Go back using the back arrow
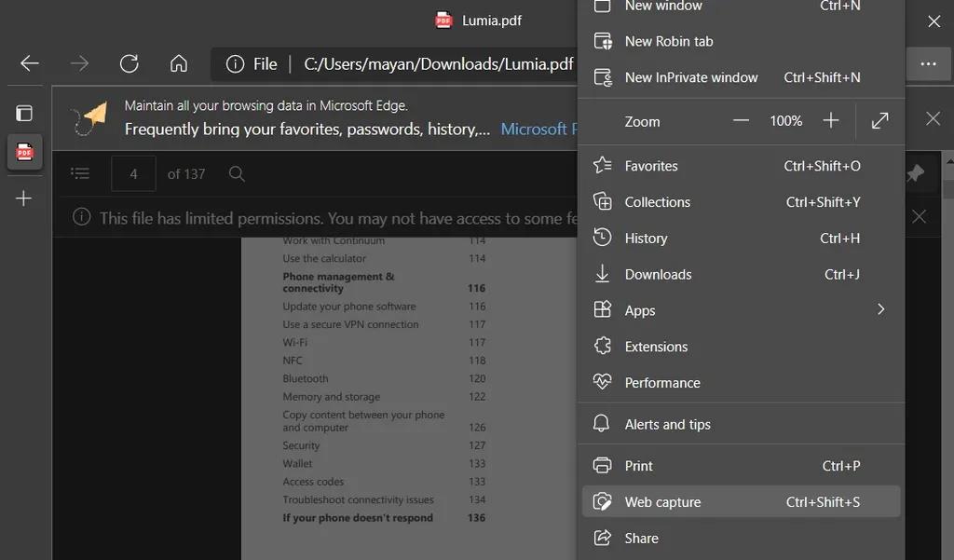The image size is (954, 560). click(x=29, y=63)
